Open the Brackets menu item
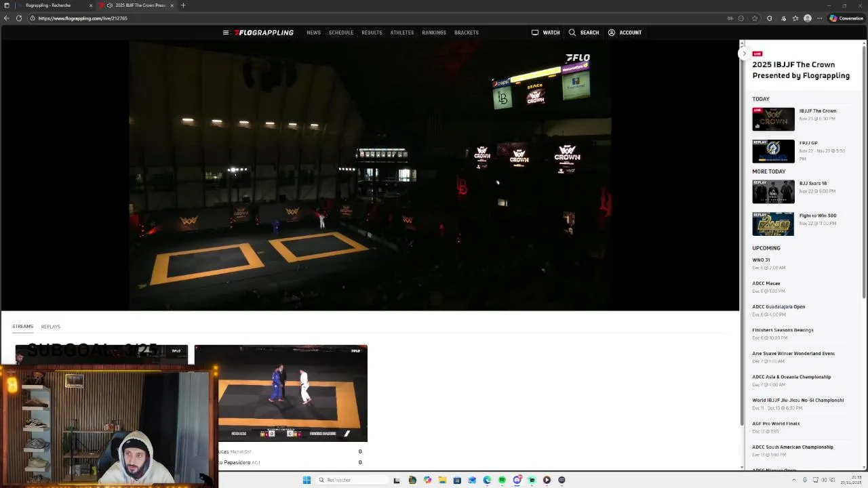This screenshot has height=488, width=868. [x=467, y=33]
